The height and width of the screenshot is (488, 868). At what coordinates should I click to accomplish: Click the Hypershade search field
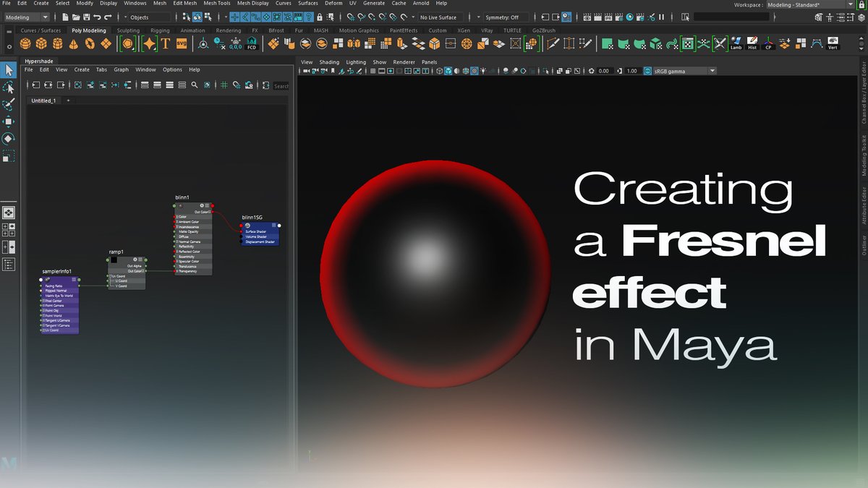pos(281,85)
